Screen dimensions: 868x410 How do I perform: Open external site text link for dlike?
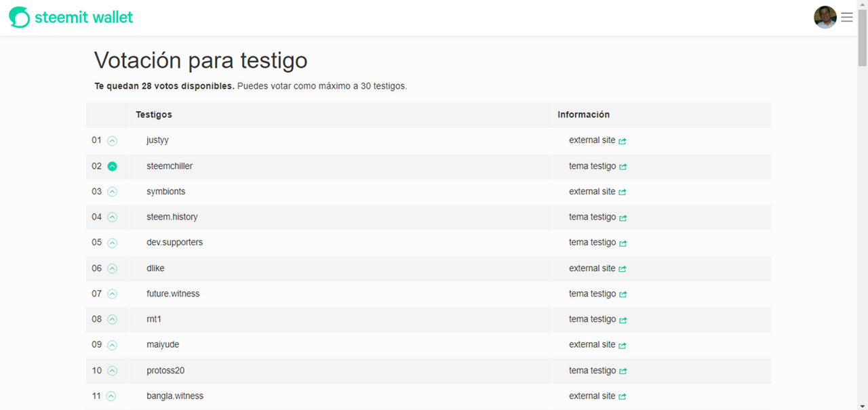pos(592,268)
